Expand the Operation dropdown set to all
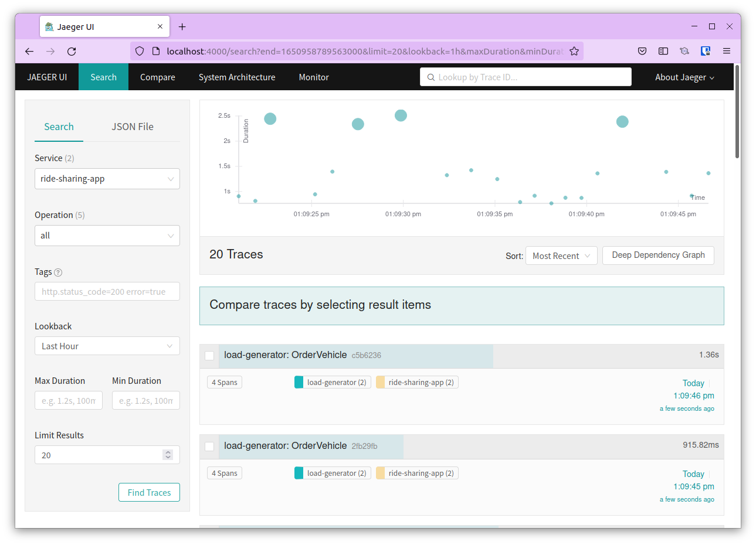Image resolution: width=756 pixels, height=545 pixels. point(107,236)
